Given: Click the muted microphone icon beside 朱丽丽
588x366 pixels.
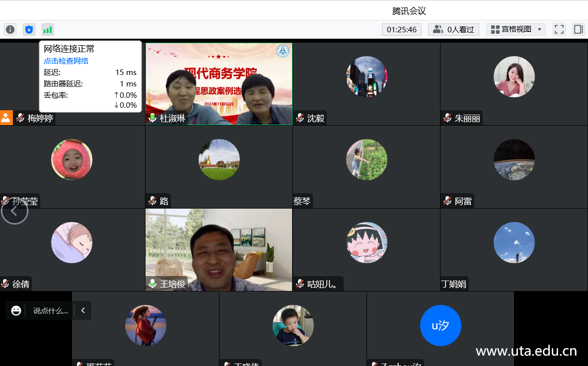Looking at the screenshot, I should [447, 118].
